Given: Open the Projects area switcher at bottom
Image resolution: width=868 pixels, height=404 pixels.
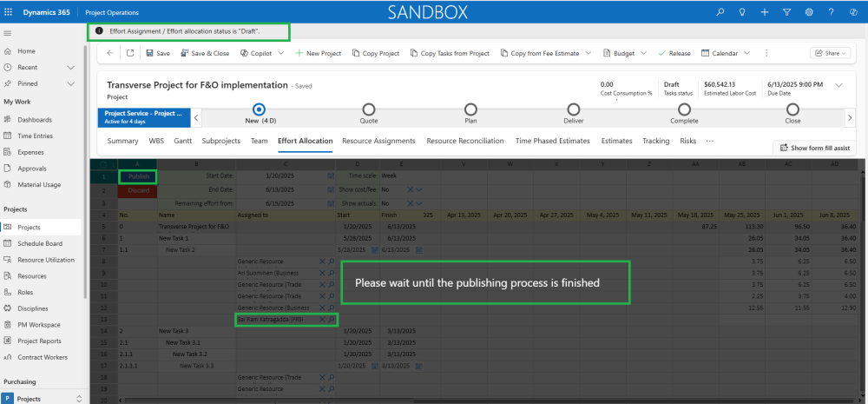Looking at the screenshot, I should coord(42,399).
